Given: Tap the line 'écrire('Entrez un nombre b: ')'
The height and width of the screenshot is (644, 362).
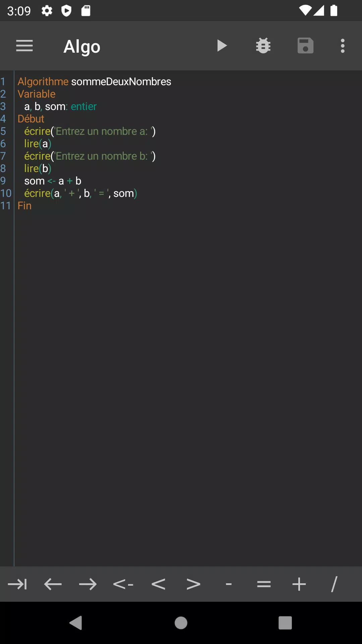Looking at the screenshot, I should pyautogui.click(x=90, y=156).
